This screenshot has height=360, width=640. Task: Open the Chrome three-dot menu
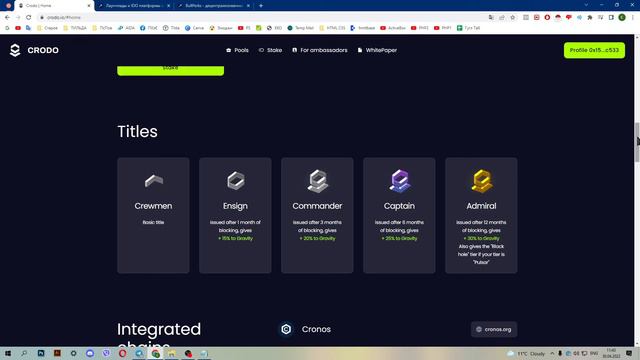coord(633,18)
